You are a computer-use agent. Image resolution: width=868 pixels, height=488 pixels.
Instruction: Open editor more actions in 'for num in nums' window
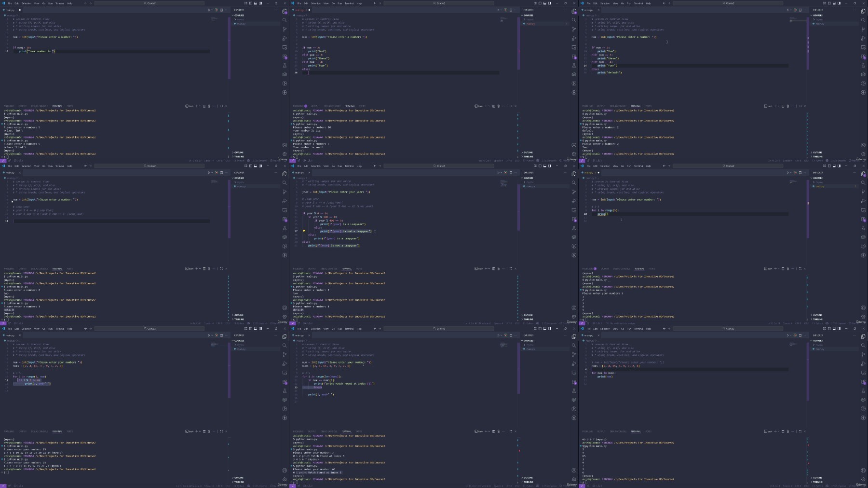[x=805, y=335]
